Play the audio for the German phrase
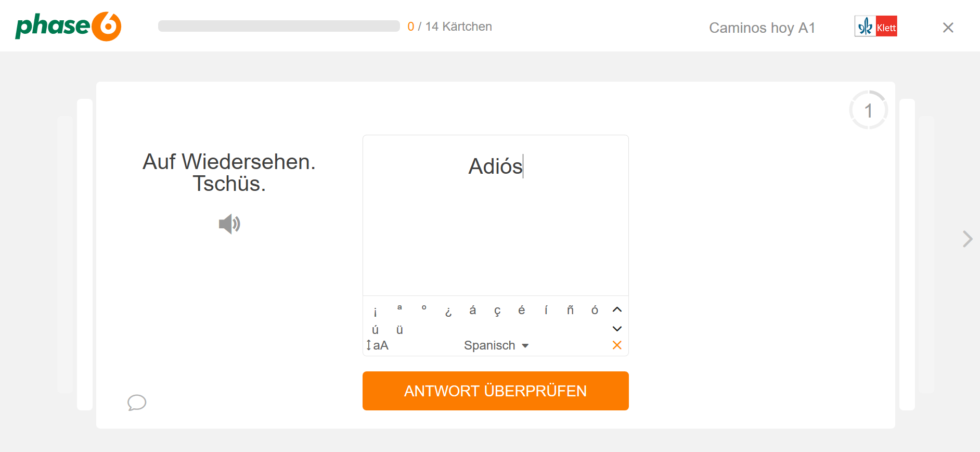The width and height of the screenshot is (980, 452). 229,224
